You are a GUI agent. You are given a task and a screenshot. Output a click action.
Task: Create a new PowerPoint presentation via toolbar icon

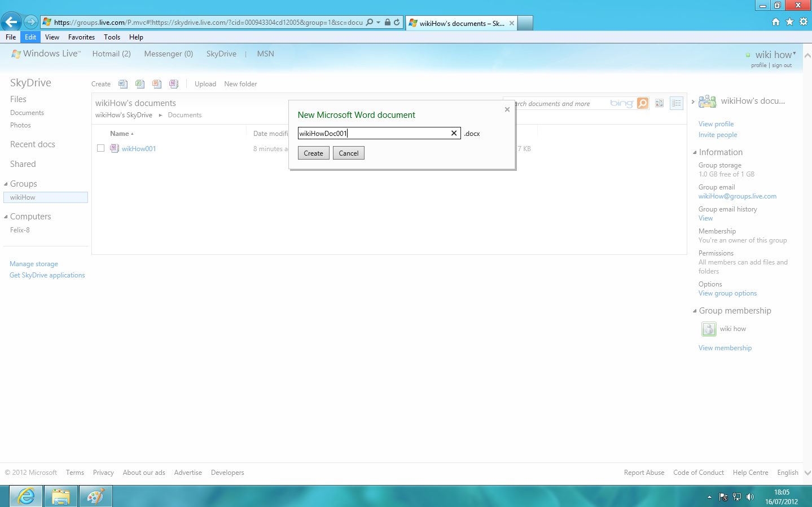(157, 84)
